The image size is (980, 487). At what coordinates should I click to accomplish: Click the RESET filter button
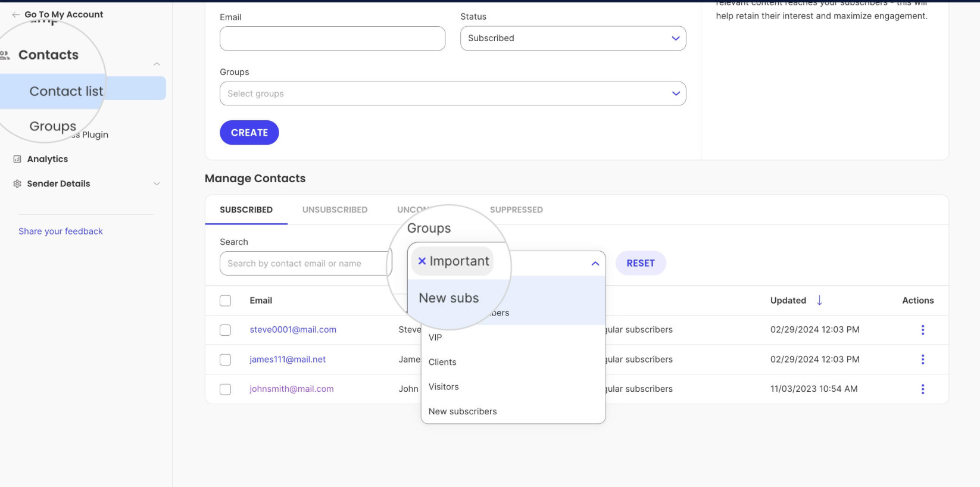[x=641, y=263]
